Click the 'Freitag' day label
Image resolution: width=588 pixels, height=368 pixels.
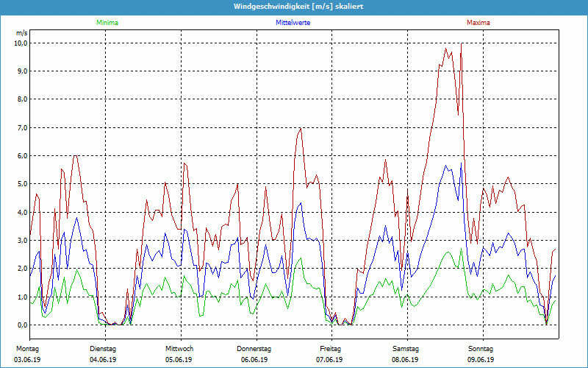[x=330, y=349]
